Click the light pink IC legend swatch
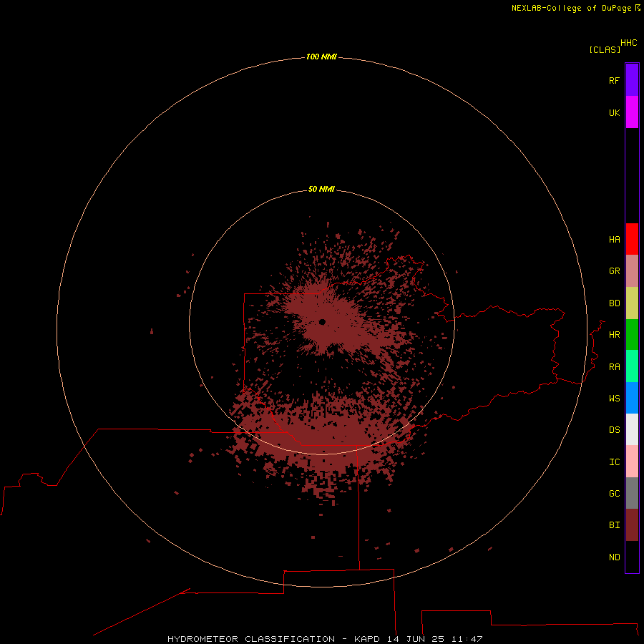The image size is (644, 644). pos(632,462)
